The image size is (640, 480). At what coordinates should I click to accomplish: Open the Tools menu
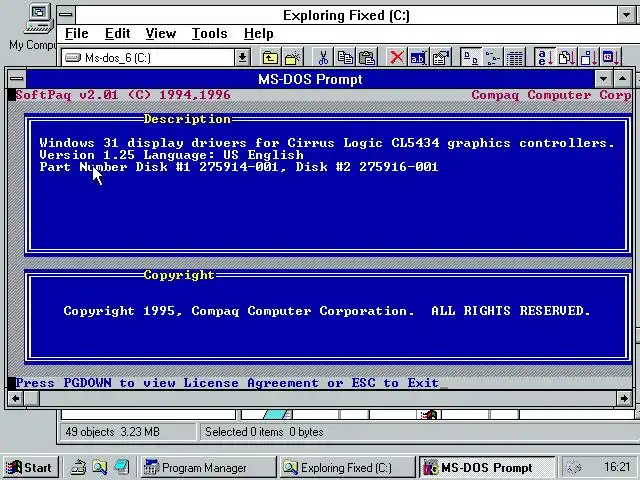point(209,33)
